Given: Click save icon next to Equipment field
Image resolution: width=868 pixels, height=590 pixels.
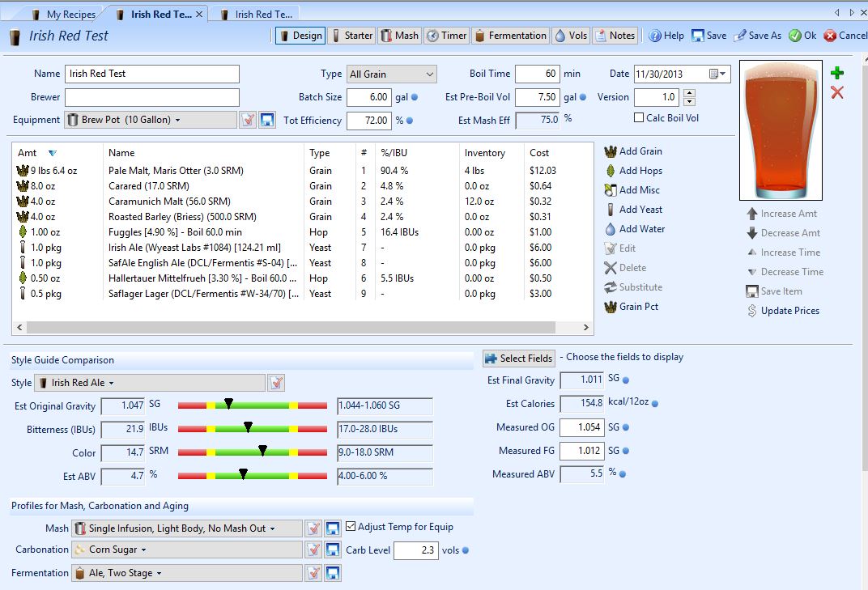Looking at the screenshot, I should point(267,120).
